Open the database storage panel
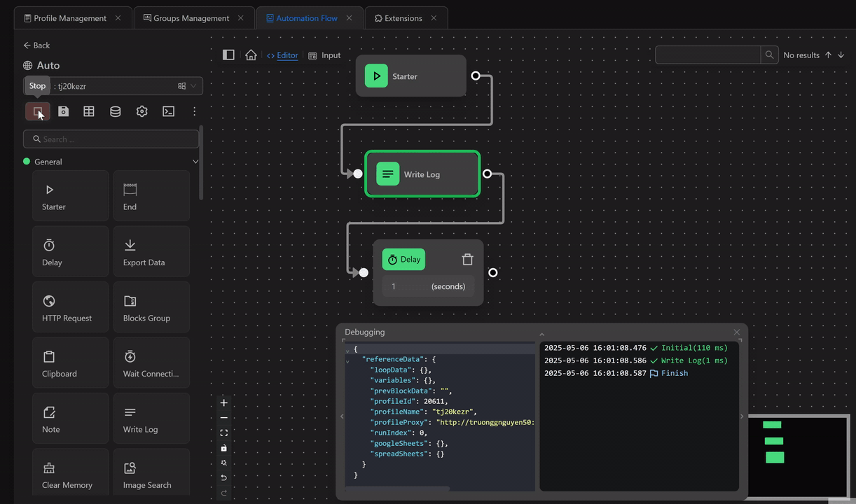The image size is (856, 504). pos(115,111)
